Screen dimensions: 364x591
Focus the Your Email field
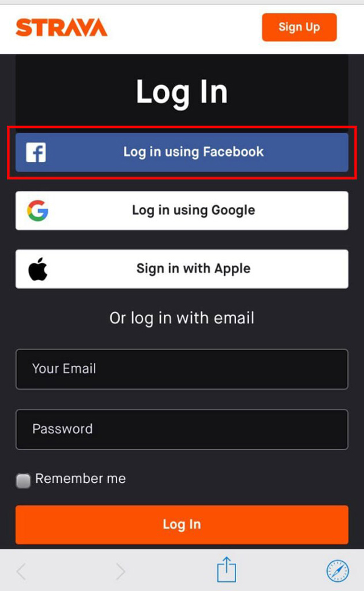click(181, 369)
